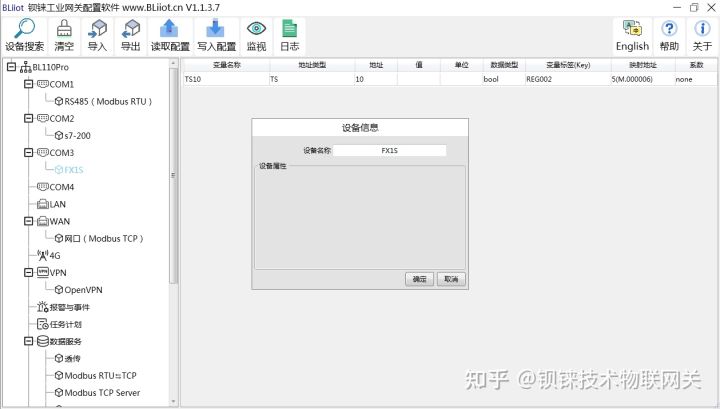Click the 数据类型 column header
Viewport: 720px width, 409px height.
coord(504,65)
